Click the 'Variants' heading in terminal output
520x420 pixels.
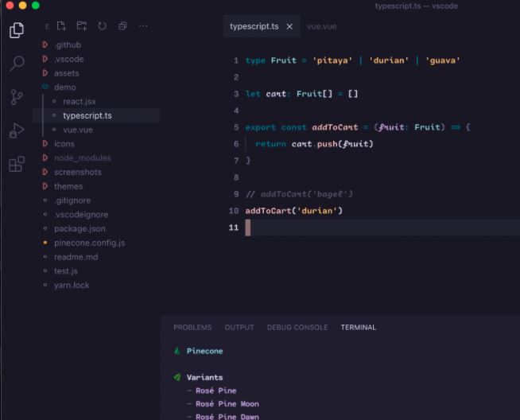click(204, 378)
